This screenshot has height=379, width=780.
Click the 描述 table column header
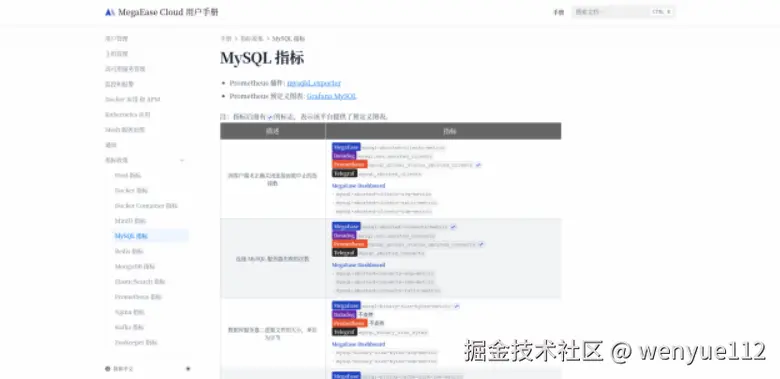[x=273, y=131]
